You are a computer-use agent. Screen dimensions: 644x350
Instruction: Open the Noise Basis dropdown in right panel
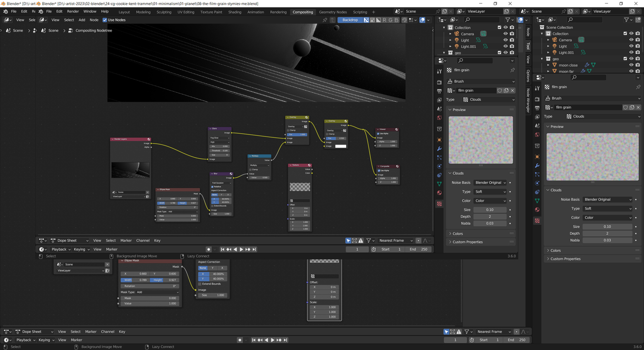(x=607, y=199)
